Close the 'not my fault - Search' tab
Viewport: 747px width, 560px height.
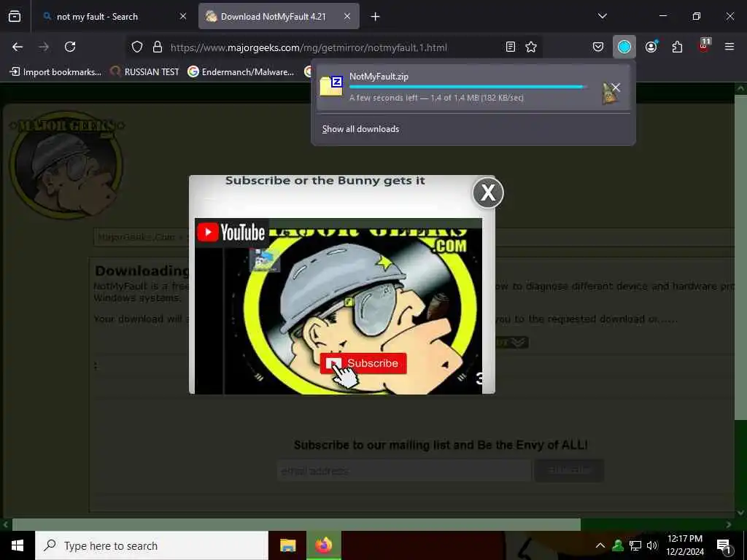click(183, 17)
